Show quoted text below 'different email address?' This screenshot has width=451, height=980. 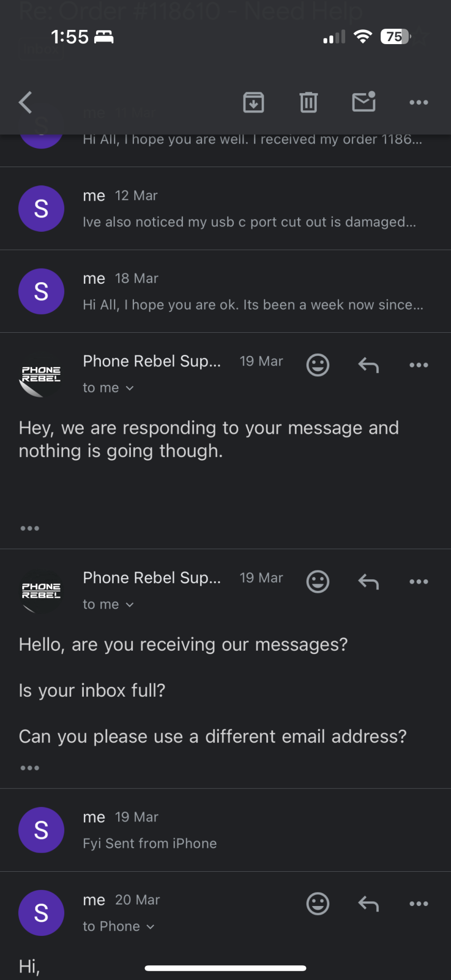(30, 768)
